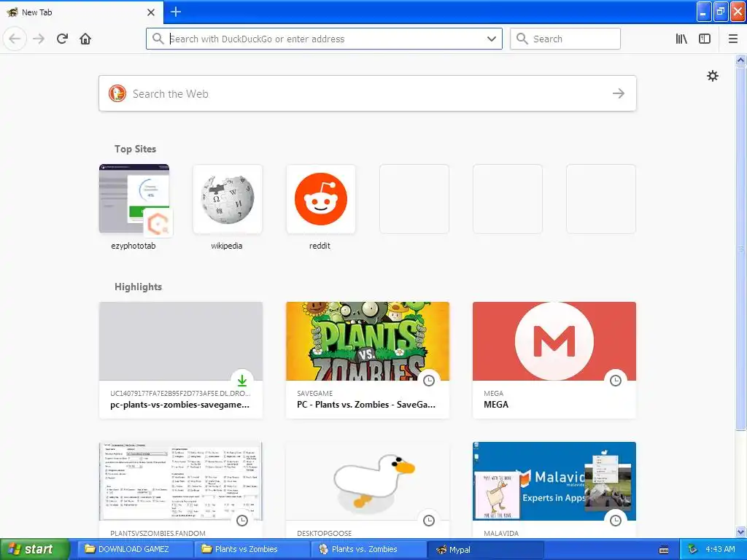Open the wikipedia top site
Viewport: 747px width, 560px height.
coord(228,208)
